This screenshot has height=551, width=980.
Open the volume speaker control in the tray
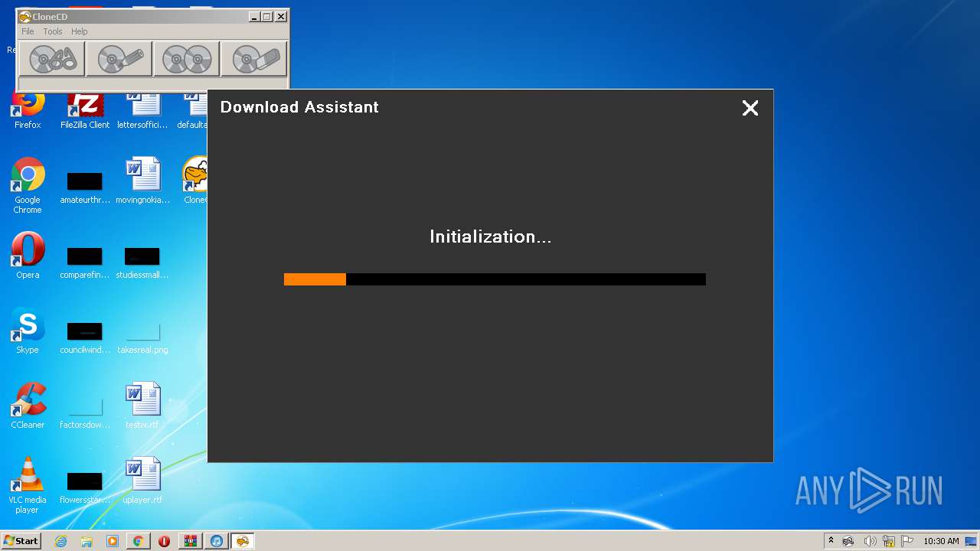pyautogui.click(x=870, y=541)
